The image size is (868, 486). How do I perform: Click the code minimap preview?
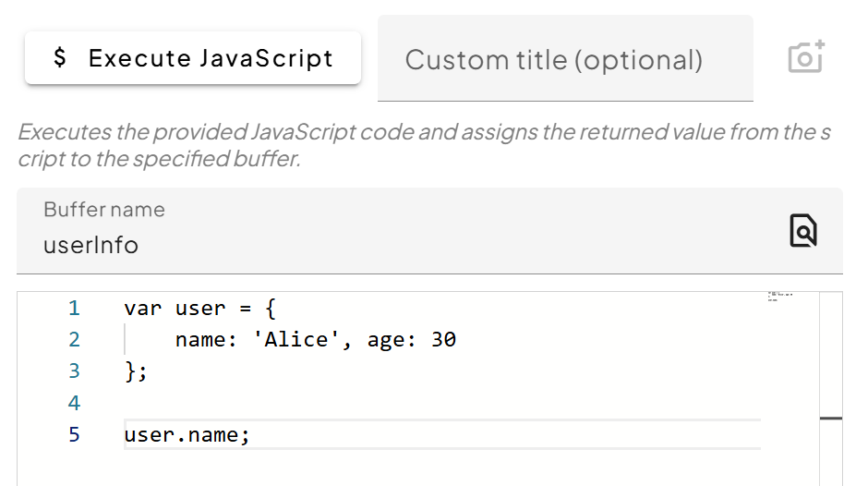pyautogui.click(x=780, y=296)
